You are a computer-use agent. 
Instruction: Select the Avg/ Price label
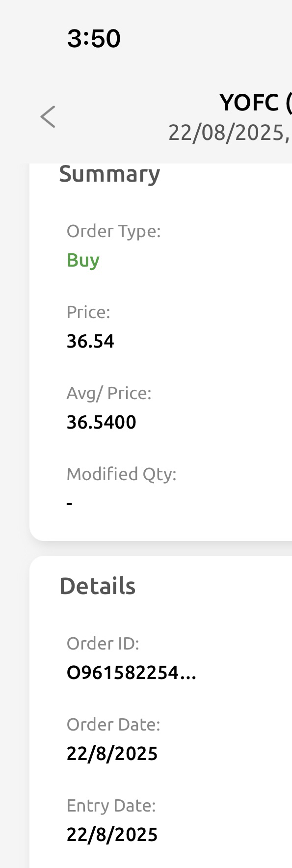(109, 394)
